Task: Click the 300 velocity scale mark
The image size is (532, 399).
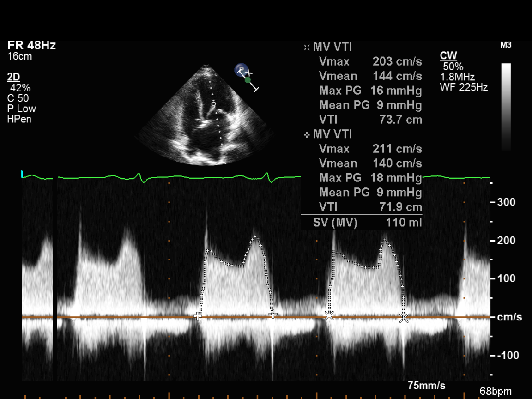Action: 506,202
